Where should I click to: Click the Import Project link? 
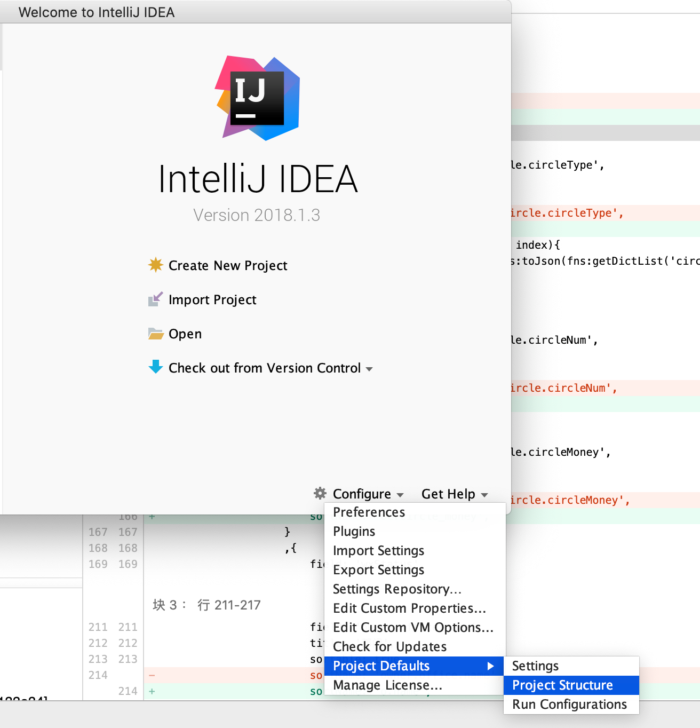click(212, 300)
